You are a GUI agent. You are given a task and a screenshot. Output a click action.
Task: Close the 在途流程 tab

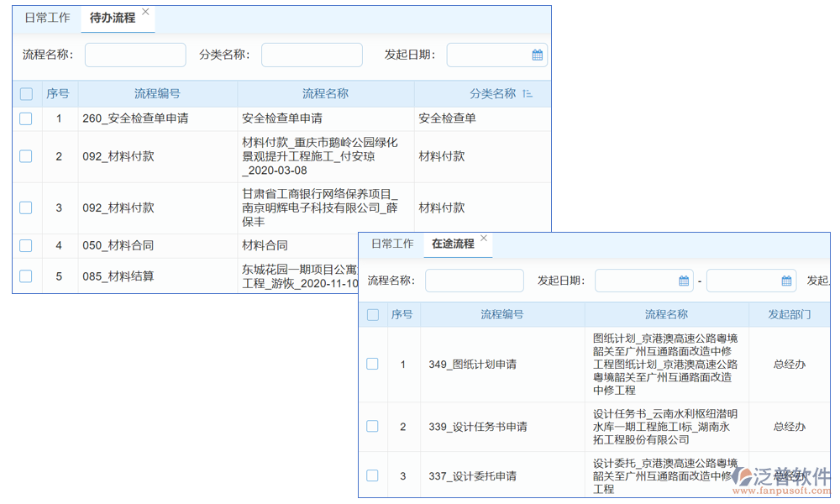484,238
